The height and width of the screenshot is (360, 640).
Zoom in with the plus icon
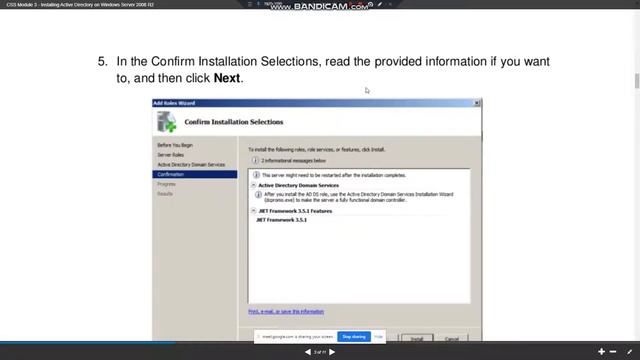(601, 351)
